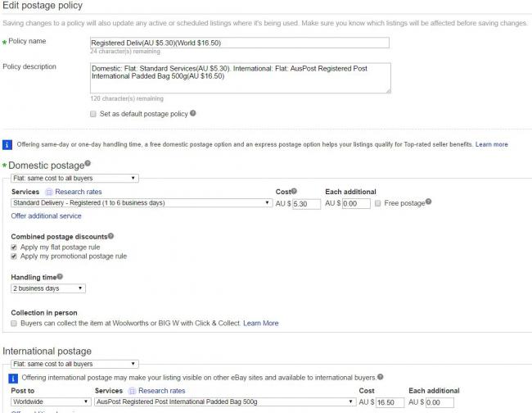Click help icon next to domestic Cost
Viewport: 532px width, 413px height.
click(294, 192)
